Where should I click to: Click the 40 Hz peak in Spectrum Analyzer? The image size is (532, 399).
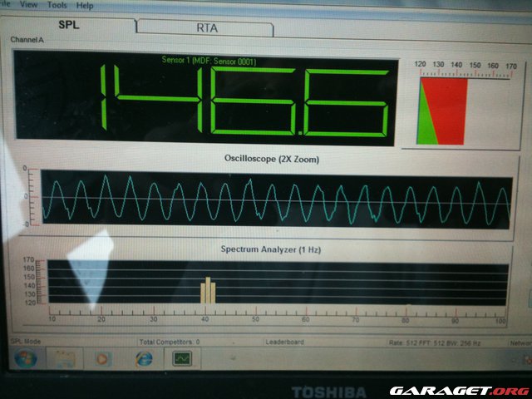pos(208,290)
